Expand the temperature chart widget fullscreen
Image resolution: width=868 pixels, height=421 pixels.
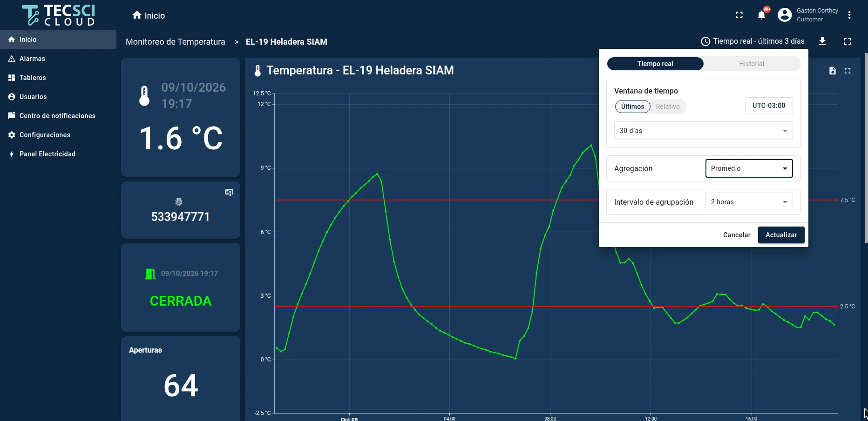pyautogui.click(x=848, y=71)
